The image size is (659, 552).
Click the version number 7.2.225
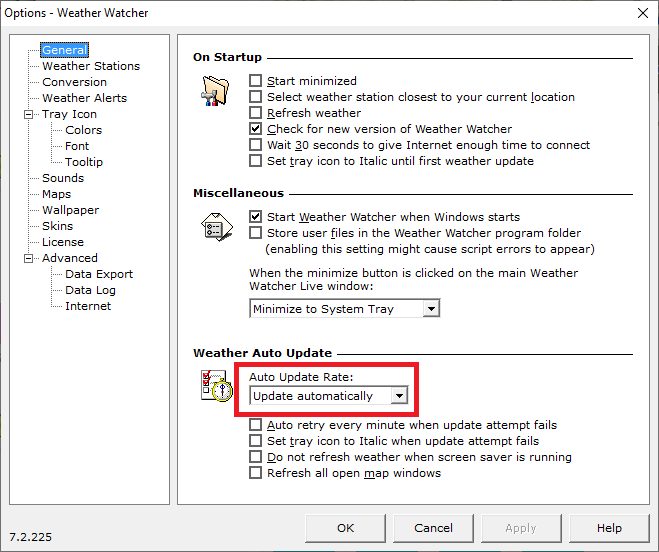tap(31, 537)
